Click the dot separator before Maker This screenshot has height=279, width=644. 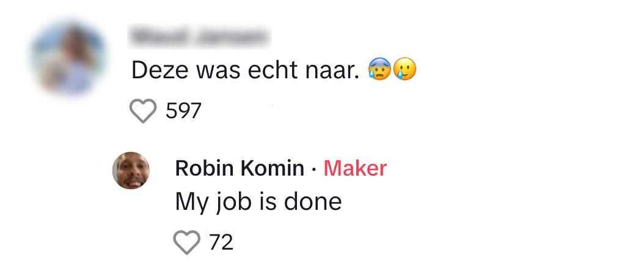click(313, 169)
